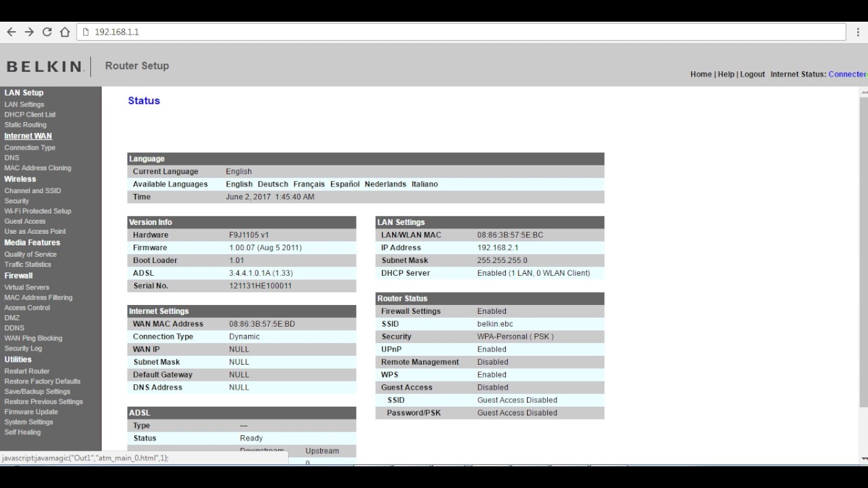Open Restore Previous Settings
868x488 pixels.
pos(43,402)
